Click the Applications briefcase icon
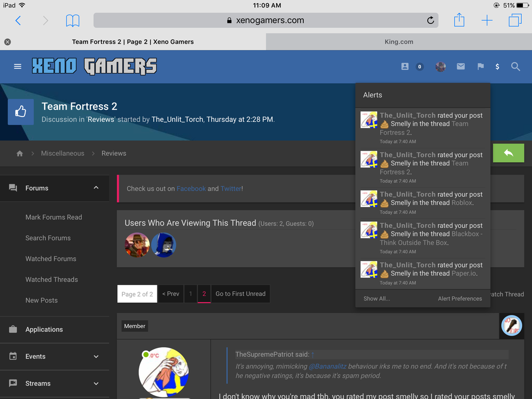This screenshot has height=399, width=532. click(x=13, y=329)
